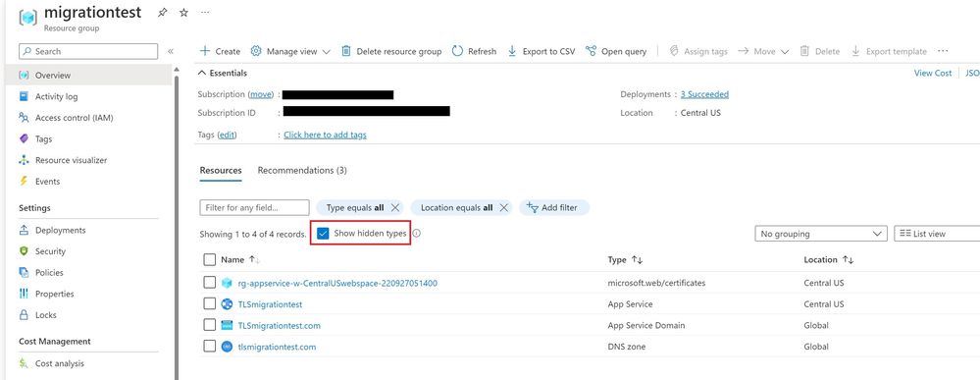Screen dimensions: 980x380
Task: Show info icon beside hidden types
Action: point(416,234)
